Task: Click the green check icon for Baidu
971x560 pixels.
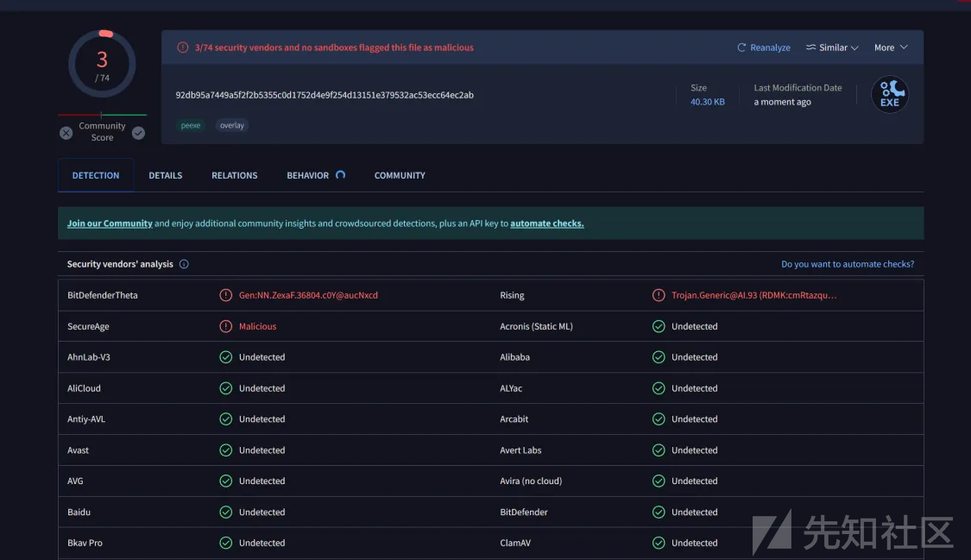Action: click(x=225, y=512)
